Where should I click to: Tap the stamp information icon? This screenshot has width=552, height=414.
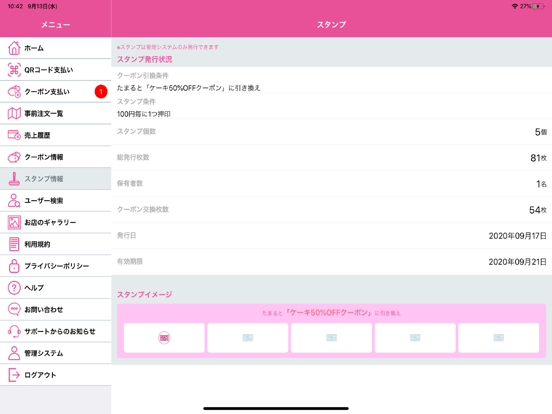(14, 178)
